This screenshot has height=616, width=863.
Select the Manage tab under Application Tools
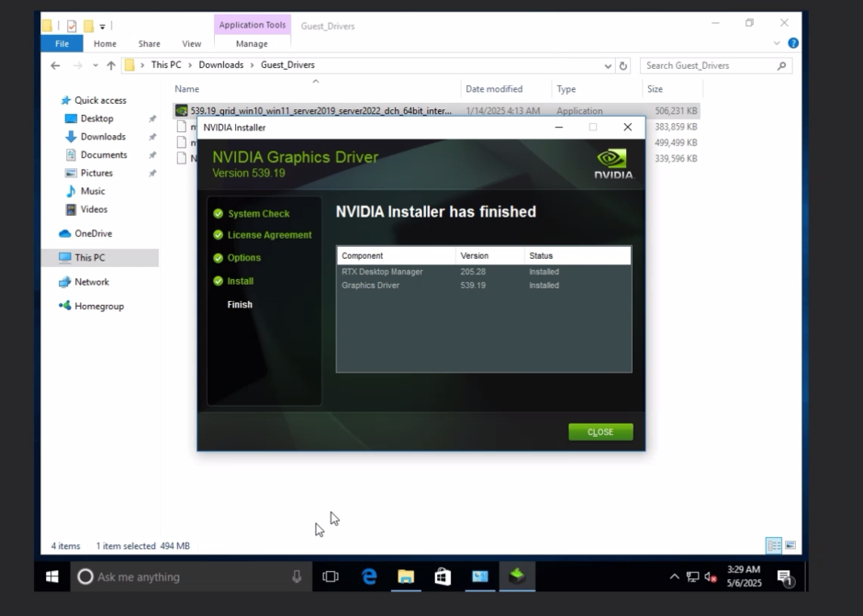tap(252, 43)
